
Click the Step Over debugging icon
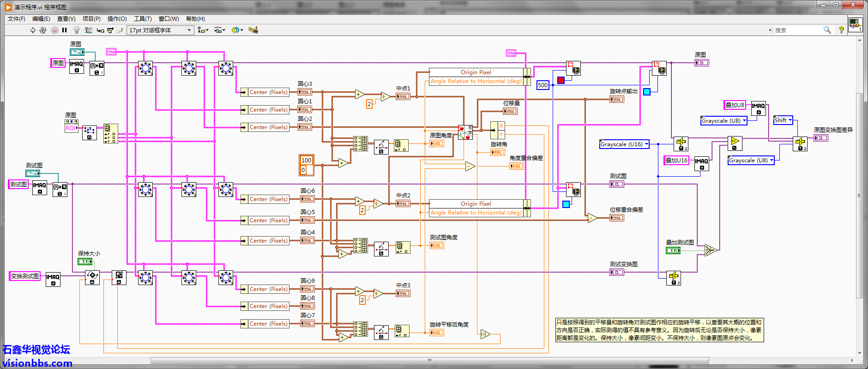click(x=110, y=30)
